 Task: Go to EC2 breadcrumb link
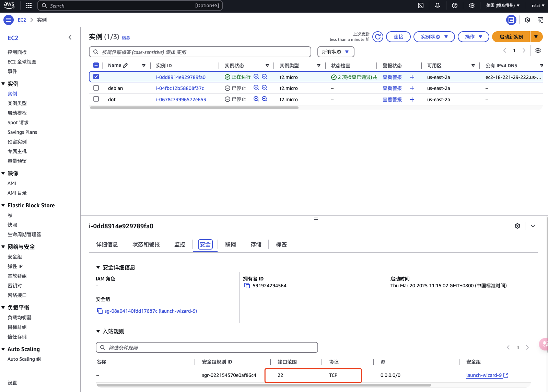[x=22, y=20]
